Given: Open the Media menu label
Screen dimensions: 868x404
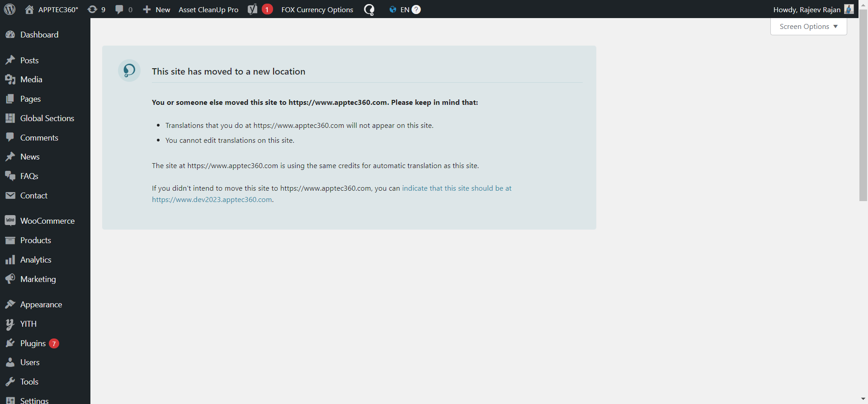Looking at the screenshot, I should (x=31, y=80).
